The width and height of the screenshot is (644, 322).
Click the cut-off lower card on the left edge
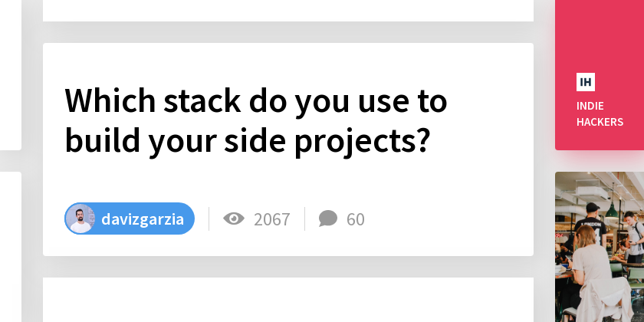pyautogui.click(x=9, y=245)
